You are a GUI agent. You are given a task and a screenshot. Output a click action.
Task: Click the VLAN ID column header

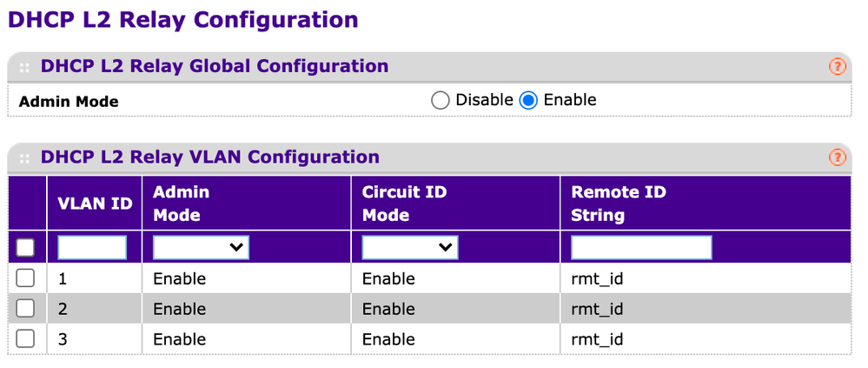[x=95, y=204]
